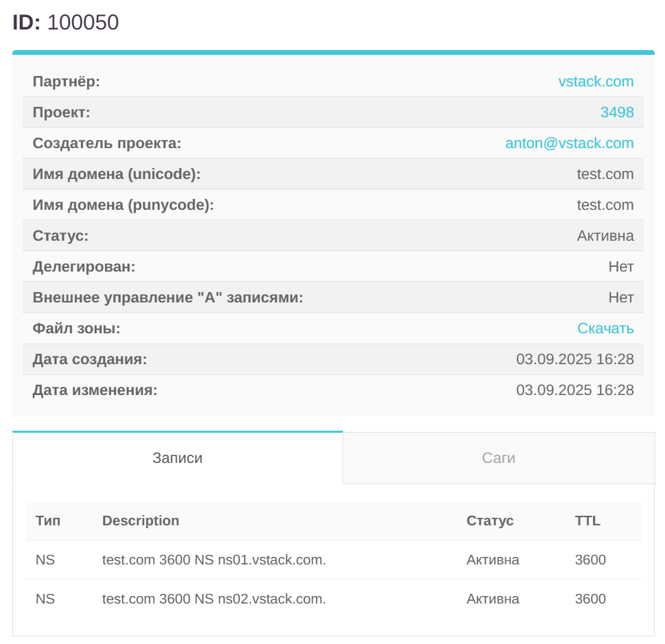The height and width of the screenshot is (644, 665).
Task: Click the TTL 3600 cell of ns02 record
Action: point(590,599)
